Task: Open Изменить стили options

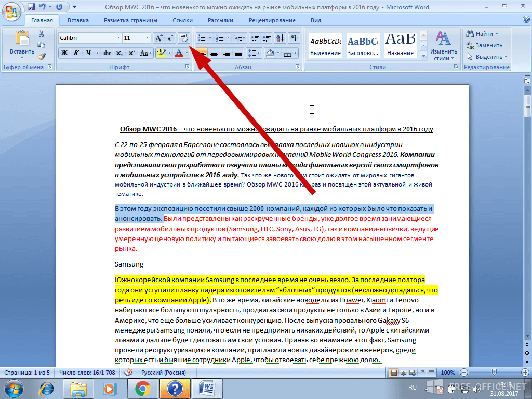Action: point(443,46)
